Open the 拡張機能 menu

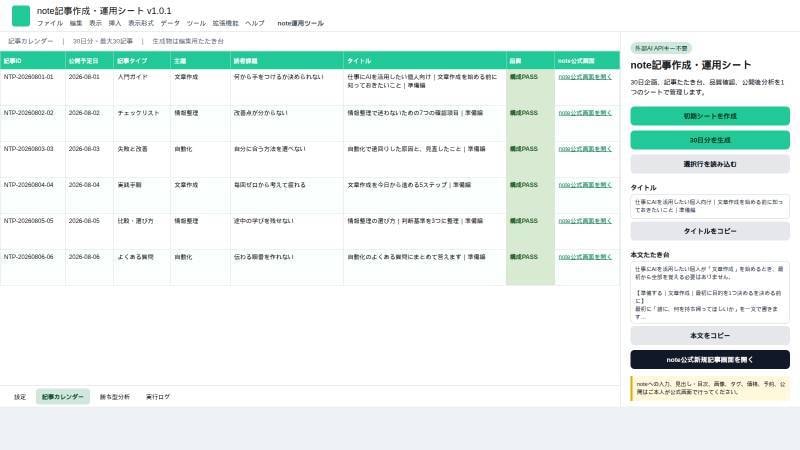tap(226, 23)
